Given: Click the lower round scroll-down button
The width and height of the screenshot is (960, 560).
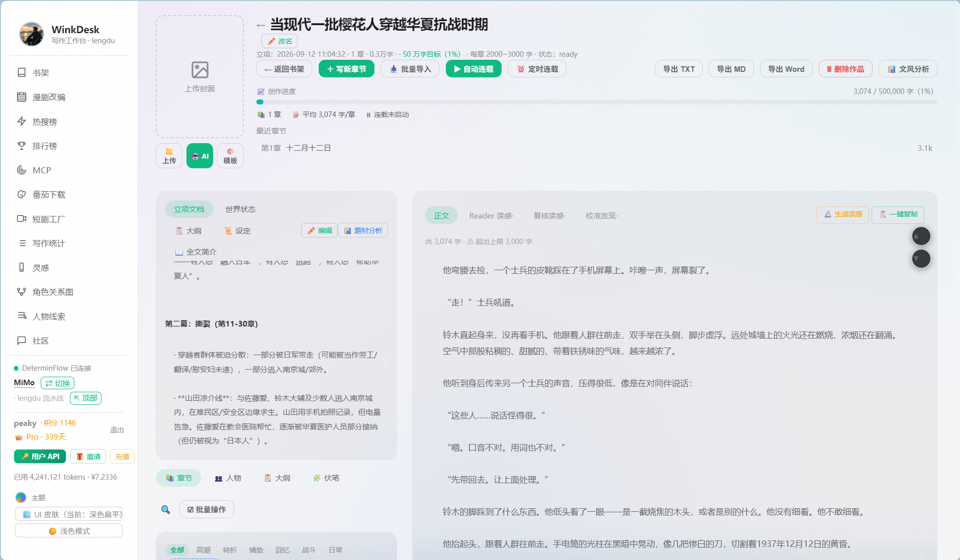Looking at the screenshot, I should coord(921,259).
